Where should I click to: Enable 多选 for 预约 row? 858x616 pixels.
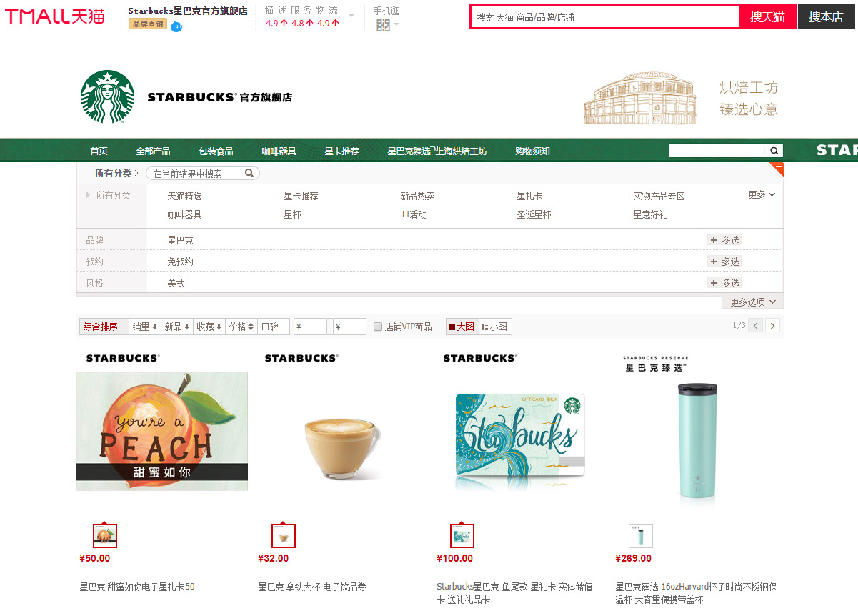[x=724, y=262]
